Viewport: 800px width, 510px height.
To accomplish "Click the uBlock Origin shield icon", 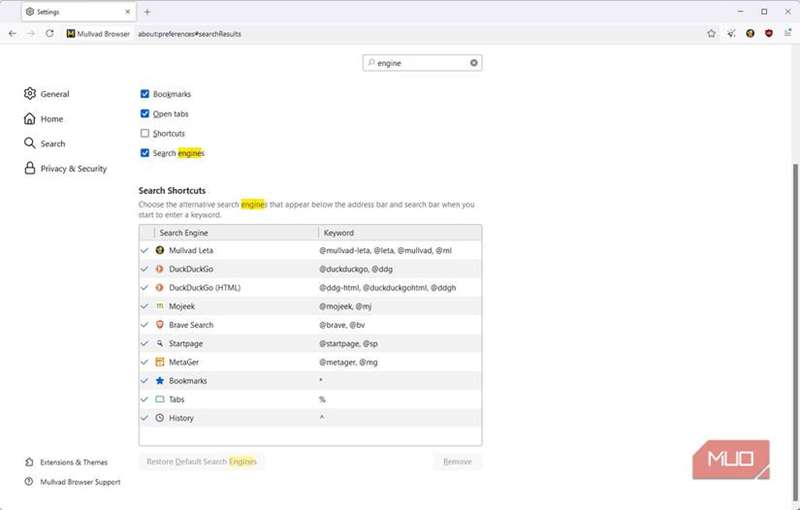I will tap(768, 33).
